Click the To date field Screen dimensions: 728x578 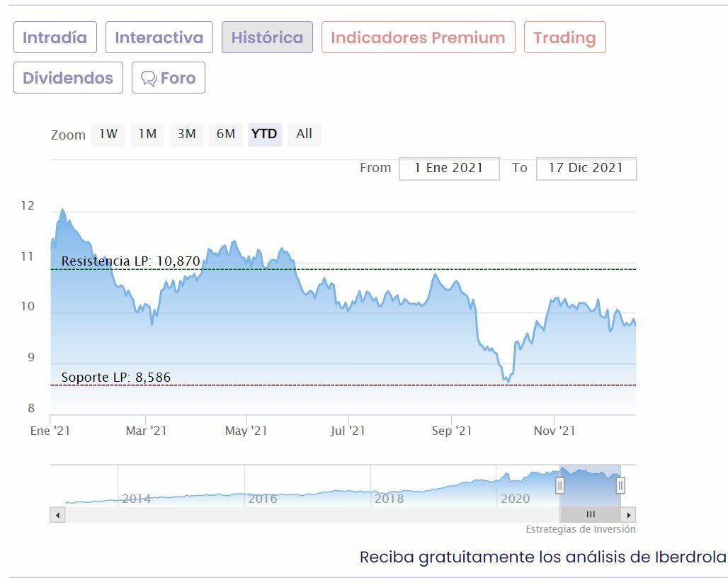pyautogui.click(x=586, y=169)
